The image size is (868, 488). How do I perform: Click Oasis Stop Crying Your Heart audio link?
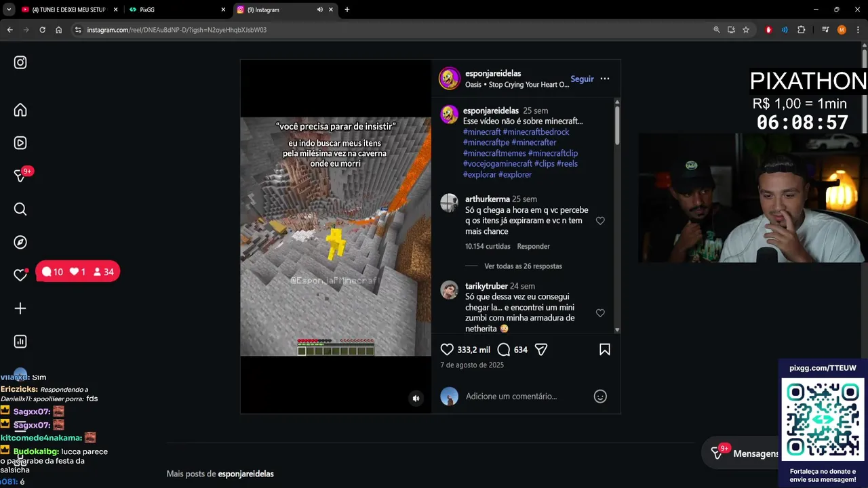(517, 85)
